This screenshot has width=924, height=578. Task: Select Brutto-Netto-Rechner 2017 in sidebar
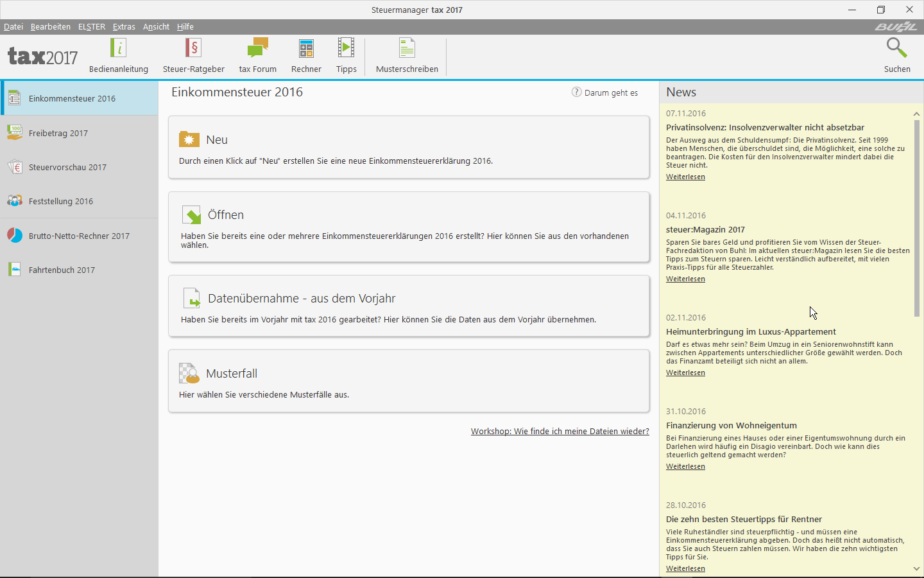click(x=79, y=236)
